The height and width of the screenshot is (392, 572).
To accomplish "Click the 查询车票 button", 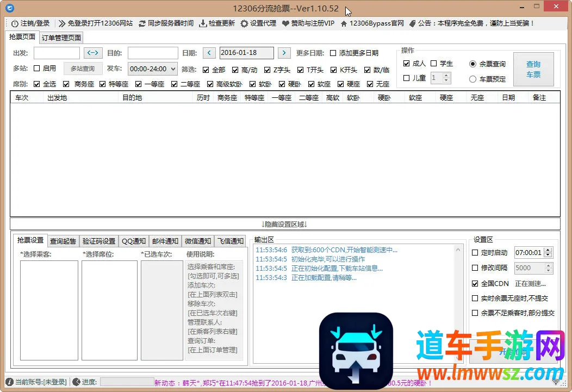I will [533, 69].
